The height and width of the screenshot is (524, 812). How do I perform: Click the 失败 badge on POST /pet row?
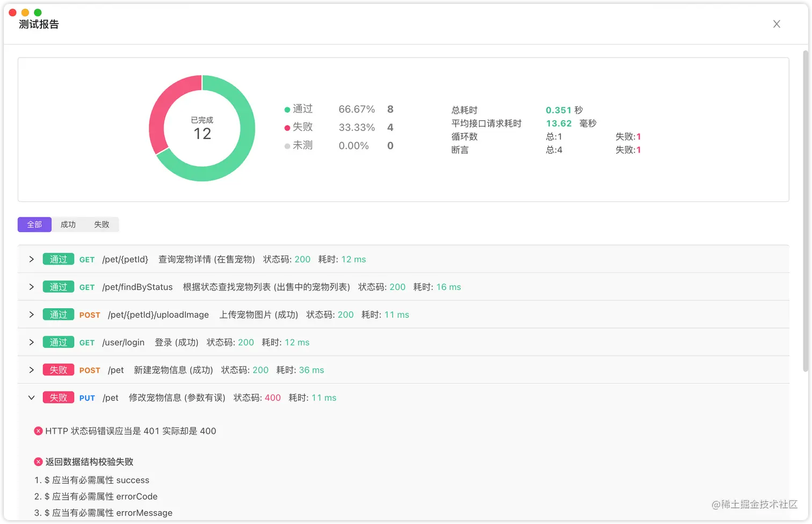click(x=58, y=369)
